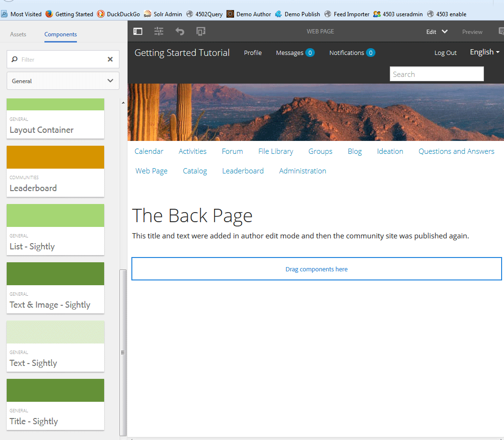Switch to the Assets tab
Image resolution: width=504 pixels, height=440 pixels.
click(18, 34)
